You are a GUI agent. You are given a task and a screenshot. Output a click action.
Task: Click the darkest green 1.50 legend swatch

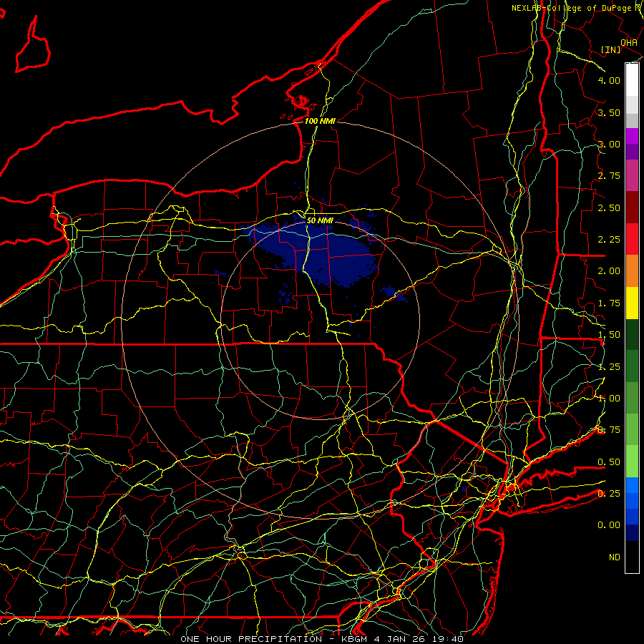632,334
